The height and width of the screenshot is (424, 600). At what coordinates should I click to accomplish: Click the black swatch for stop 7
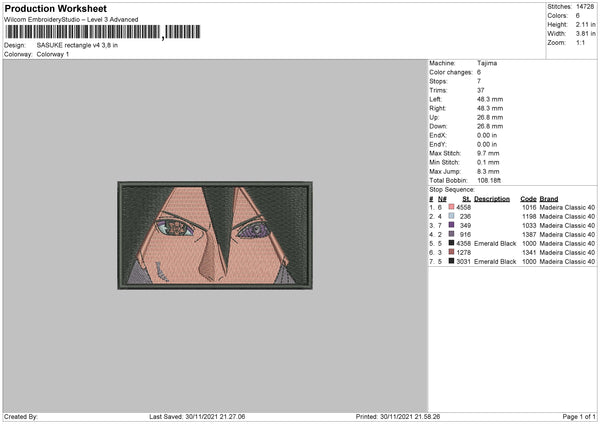coord(452,261)
